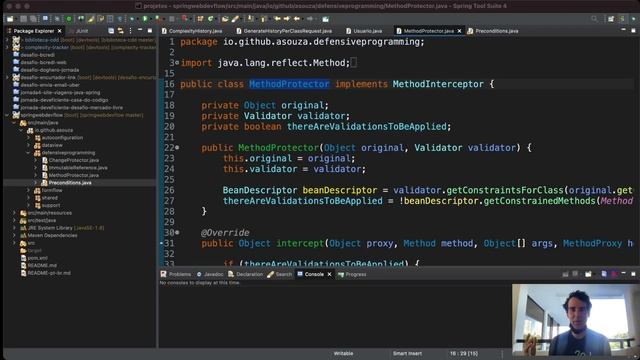Click the yellow back arrow navigation icon
This screenshot has height=360, width=640.
tap(278, 19)
